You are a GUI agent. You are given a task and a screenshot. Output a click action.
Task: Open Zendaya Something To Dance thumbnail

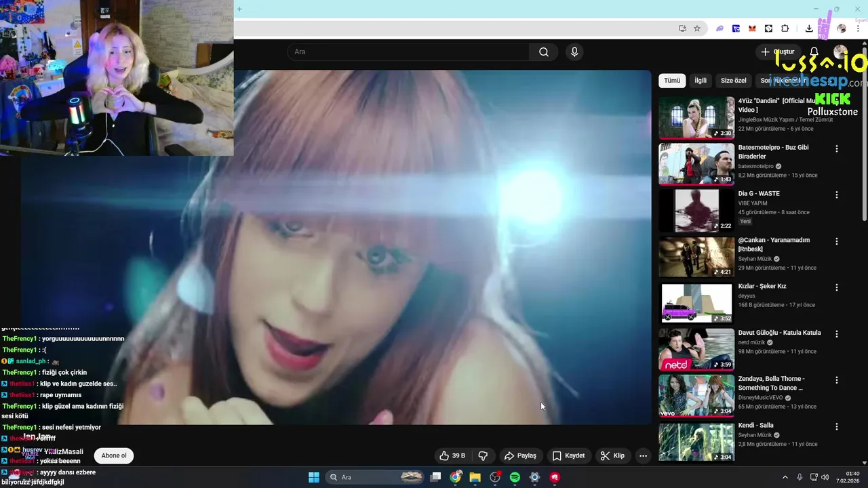(696, 396)
